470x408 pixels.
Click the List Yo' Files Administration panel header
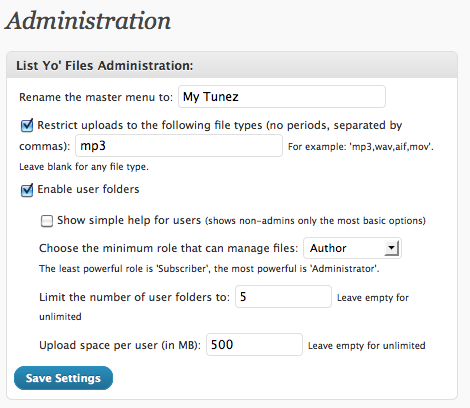click(232, 65)
